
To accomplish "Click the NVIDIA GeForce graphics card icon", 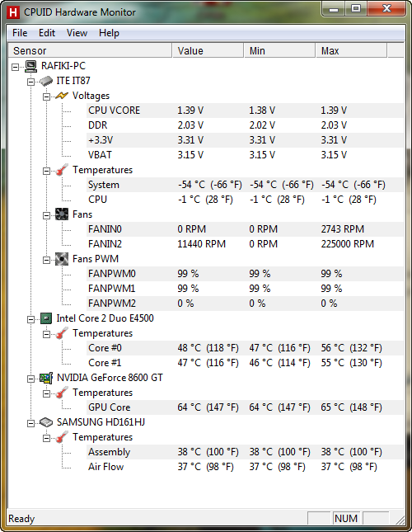I will pos(46,378).
